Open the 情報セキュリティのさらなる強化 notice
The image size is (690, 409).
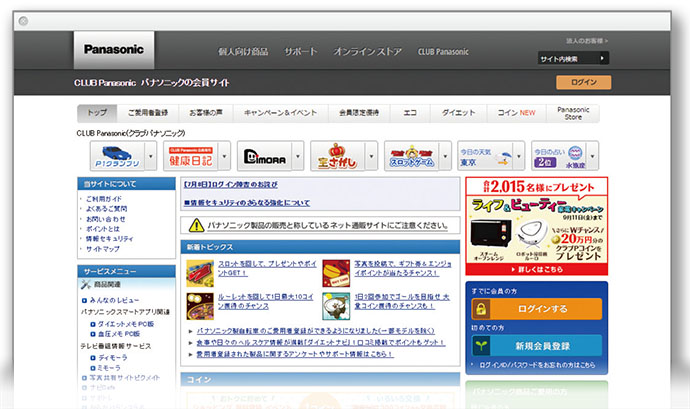click(x=247, y=203)
